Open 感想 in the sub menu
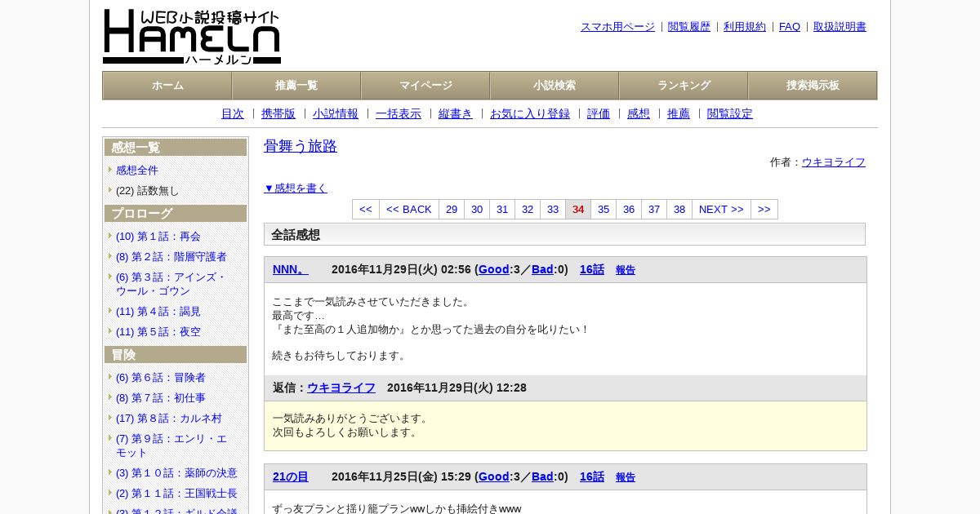Image resolution: width=980 pixels, height=514 pixels. point(639,113)
